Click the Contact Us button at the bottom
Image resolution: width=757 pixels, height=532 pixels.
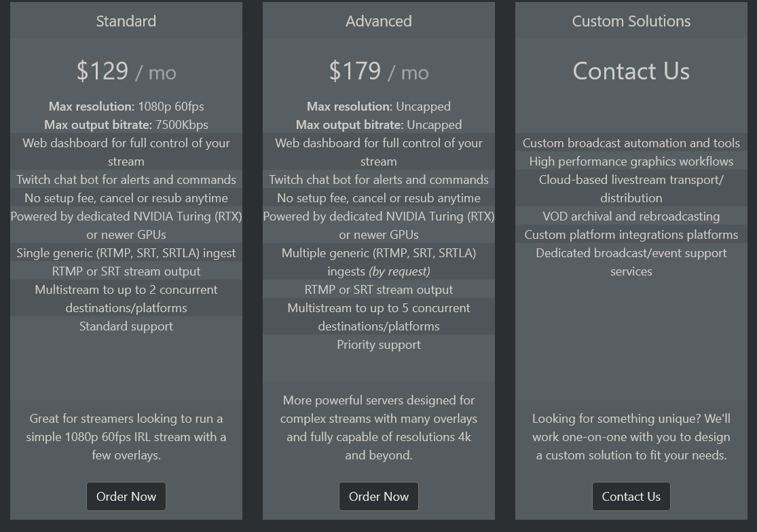631,496
